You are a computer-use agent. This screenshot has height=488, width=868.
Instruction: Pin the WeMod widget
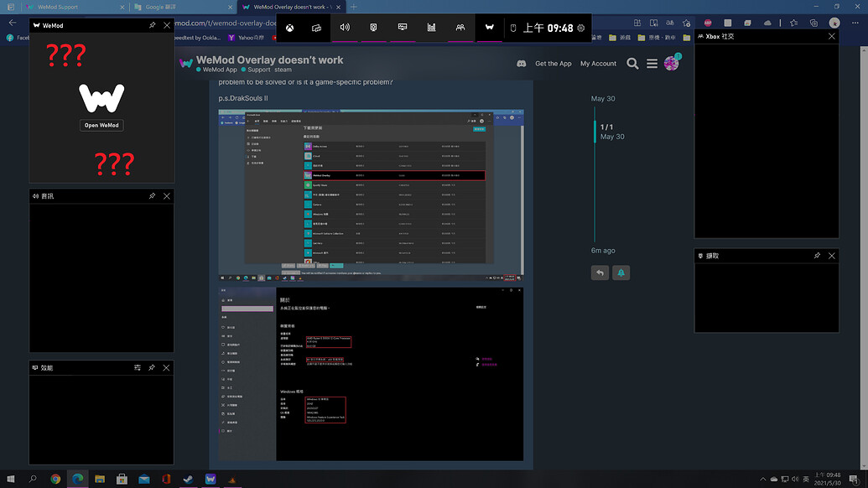[152, 25]
